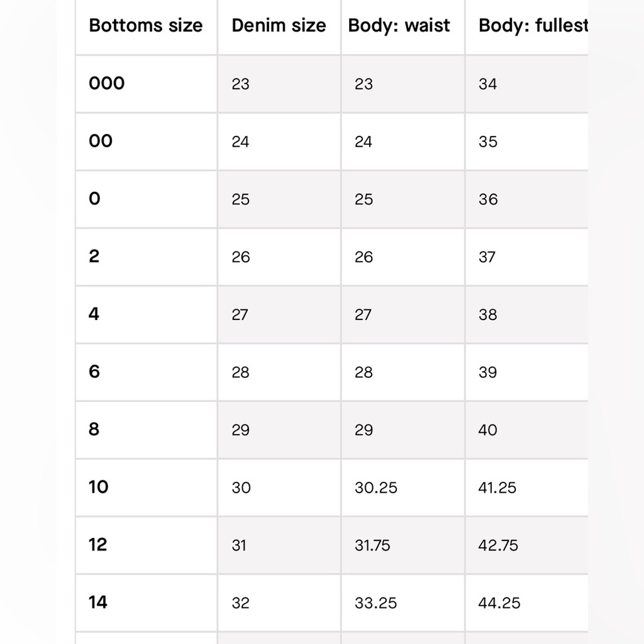Select bottoms size 4 row label
The height and width of the screenshot is (644, 644).
coord(94,314)
